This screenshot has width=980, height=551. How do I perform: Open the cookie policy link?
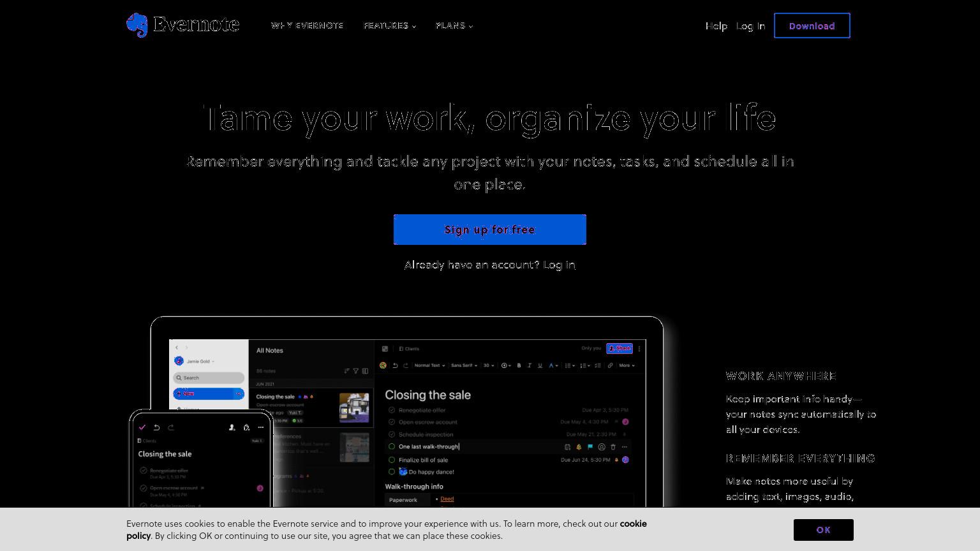pos(387,529)
